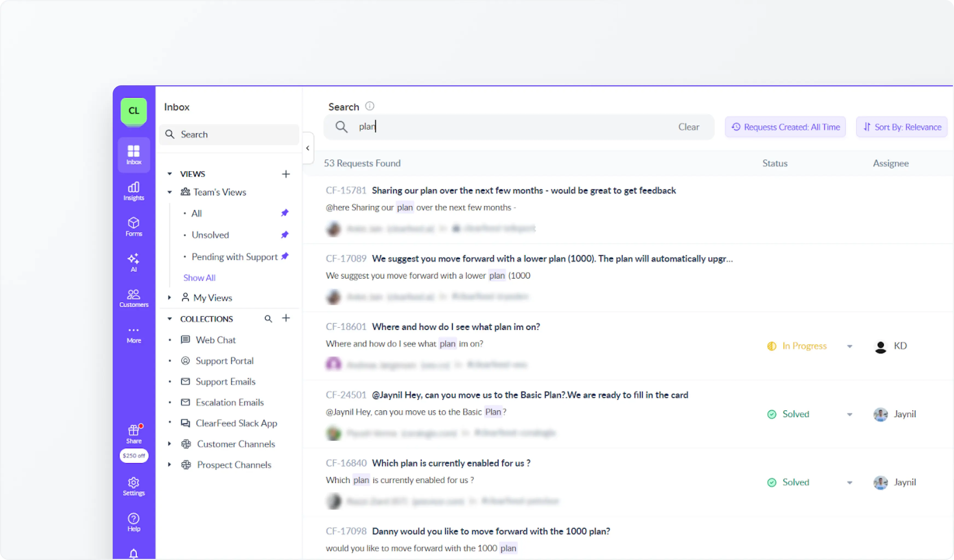
Task: Select Pending with Support view
Action: click(234, 256)
